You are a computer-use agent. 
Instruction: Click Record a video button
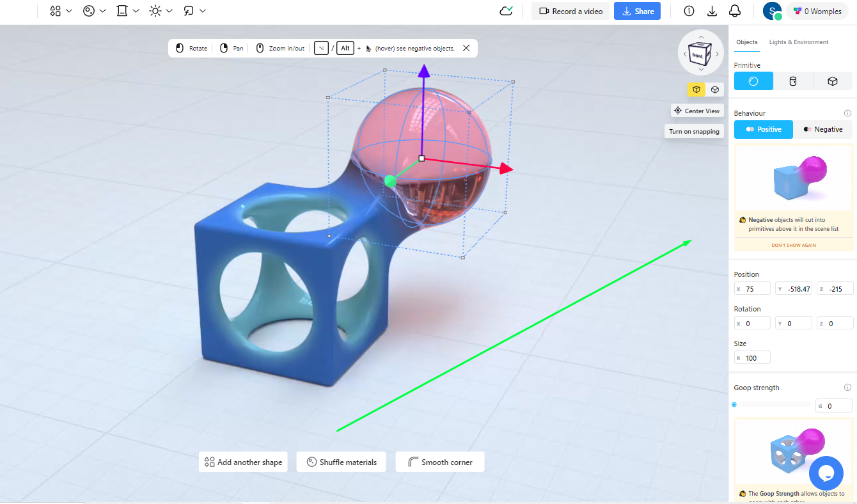point(570,11)
